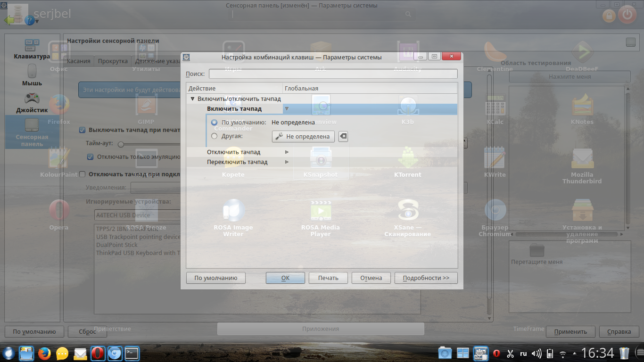Screen dimensions: 644x362
Task: Collapse the Включить/отключить тачпад tree group
Action: point(192,99)
